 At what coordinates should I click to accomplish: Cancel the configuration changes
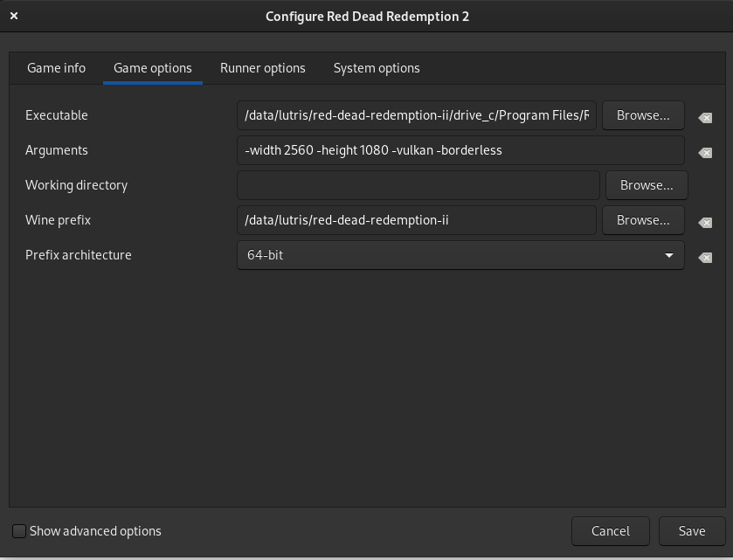click(610, 531)
